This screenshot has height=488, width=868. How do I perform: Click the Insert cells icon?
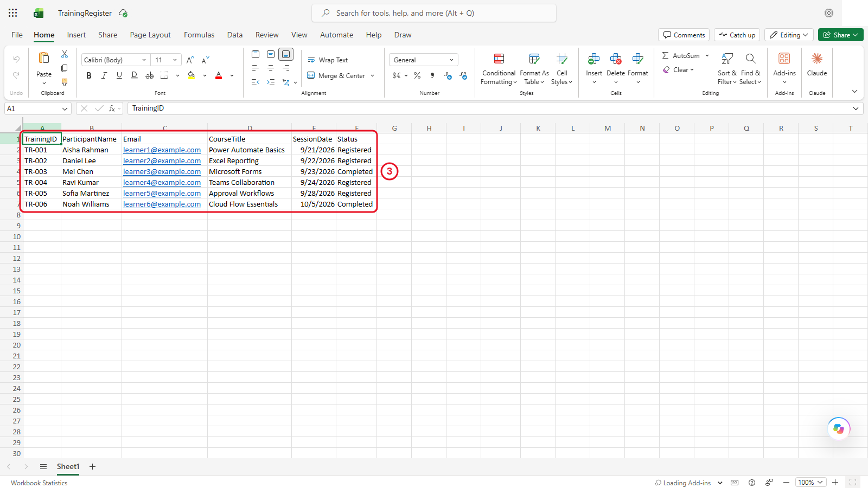(x=594, y=59)
